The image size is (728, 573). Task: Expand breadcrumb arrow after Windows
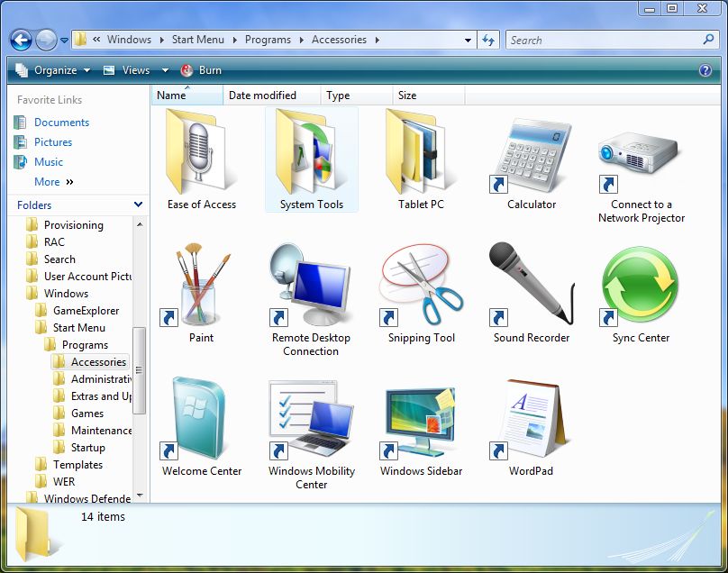click(161, 40)
